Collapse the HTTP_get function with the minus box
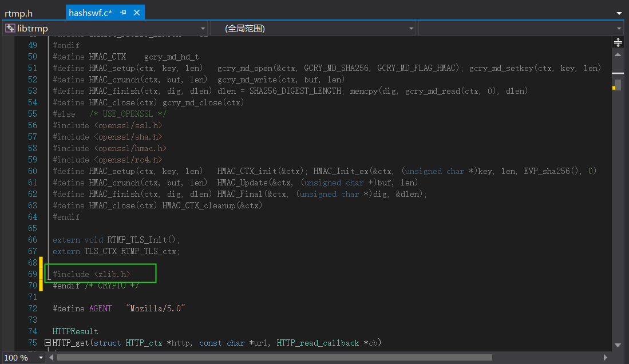 point(47,342)
